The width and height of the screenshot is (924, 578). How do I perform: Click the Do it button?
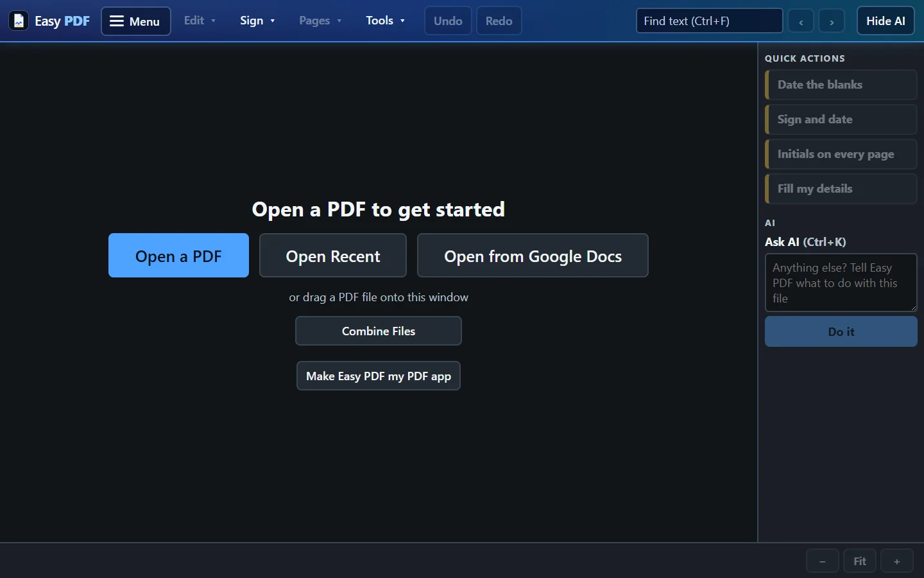coord(841,332)
